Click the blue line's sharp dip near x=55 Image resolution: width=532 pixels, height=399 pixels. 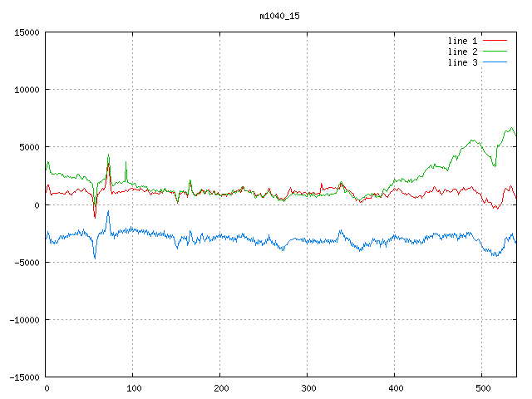tap(95, 258)
